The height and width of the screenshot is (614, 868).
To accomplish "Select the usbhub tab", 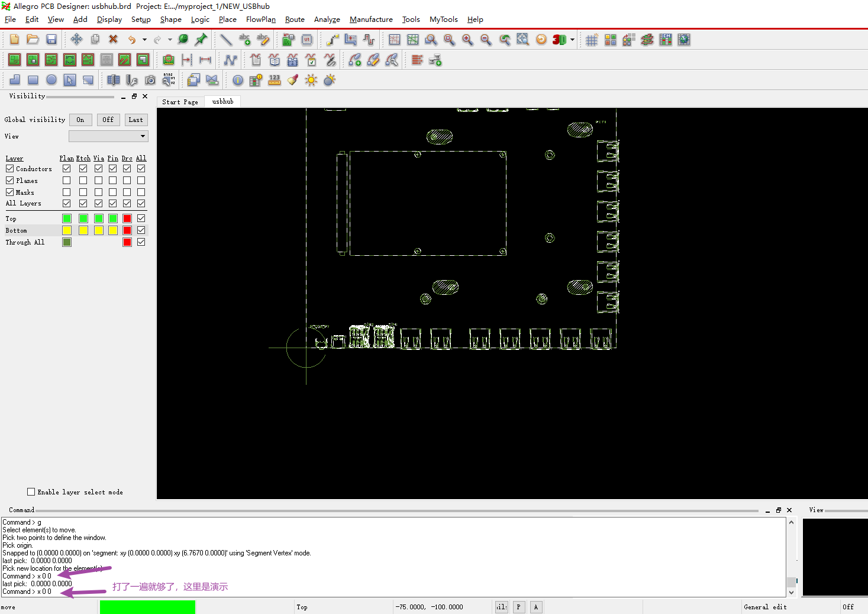I will (222, 101).
